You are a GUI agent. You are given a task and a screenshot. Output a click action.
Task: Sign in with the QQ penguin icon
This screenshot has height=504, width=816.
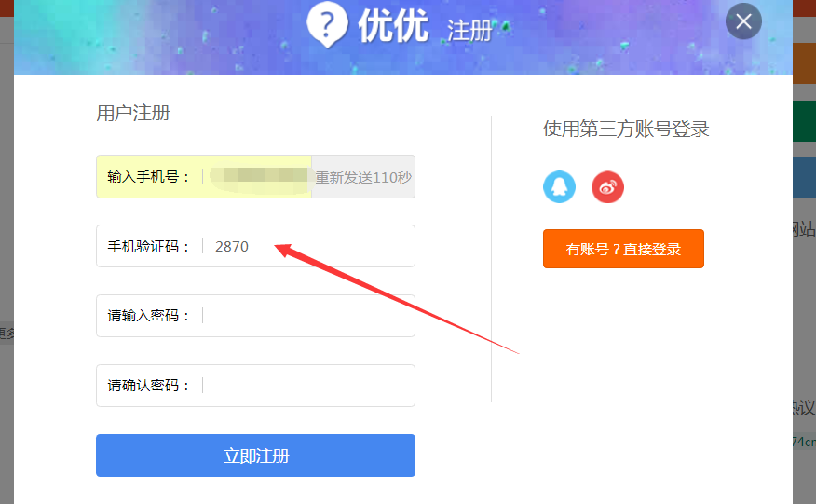tap(560, 187)
